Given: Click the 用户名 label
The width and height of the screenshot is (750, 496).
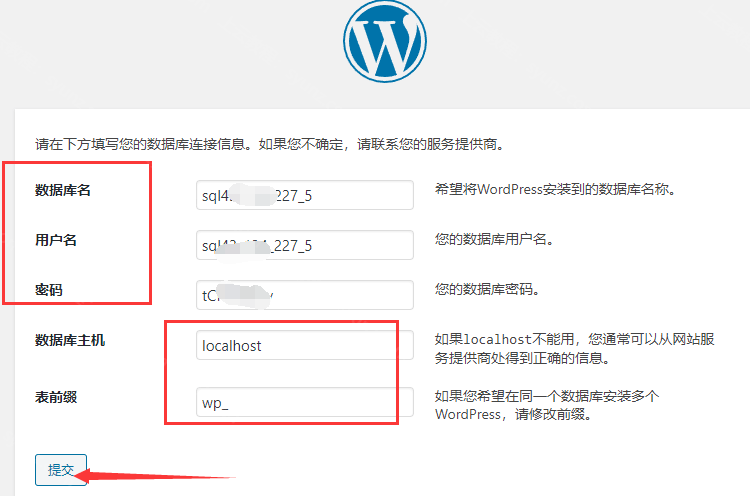Looking at the screenshot, I should pyautogui.click(x=55, y=240).
